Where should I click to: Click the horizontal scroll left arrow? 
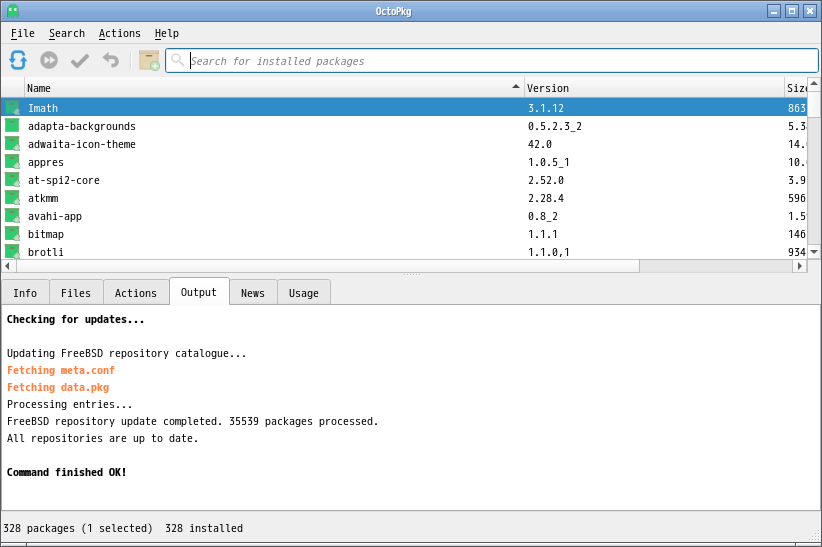point(7,266)
